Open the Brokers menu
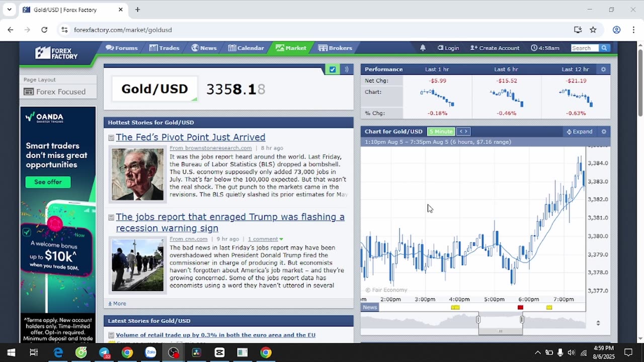 [x=335, y=48]
